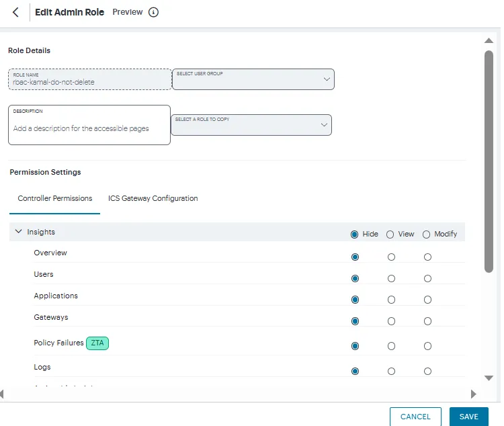Click the Description text field

pyautogui.click(x=89, y=125)
